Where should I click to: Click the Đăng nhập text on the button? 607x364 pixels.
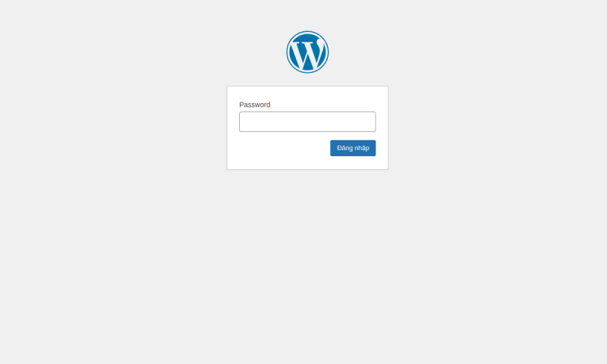coord(353,148)
